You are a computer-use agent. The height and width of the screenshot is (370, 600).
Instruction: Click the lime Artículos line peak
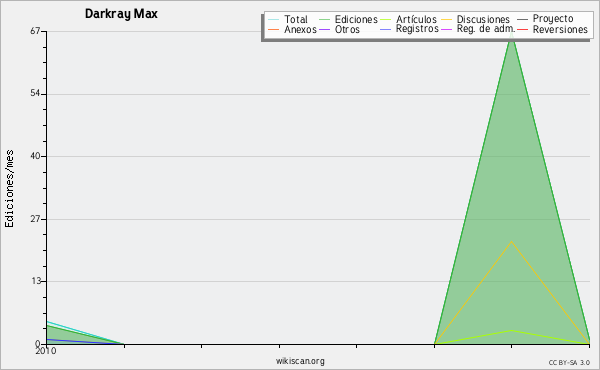tap(512, 330)
